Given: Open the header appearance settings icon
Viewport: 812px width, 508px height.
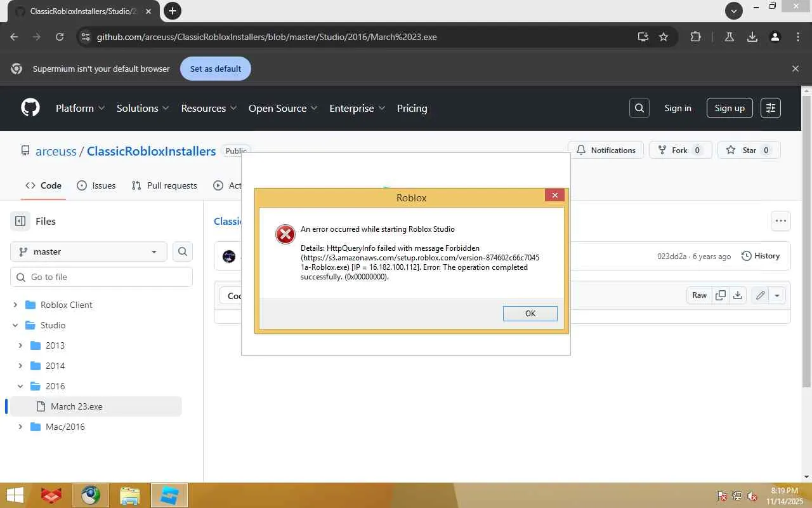Looking at the screenshot, I should click(771, 108).
